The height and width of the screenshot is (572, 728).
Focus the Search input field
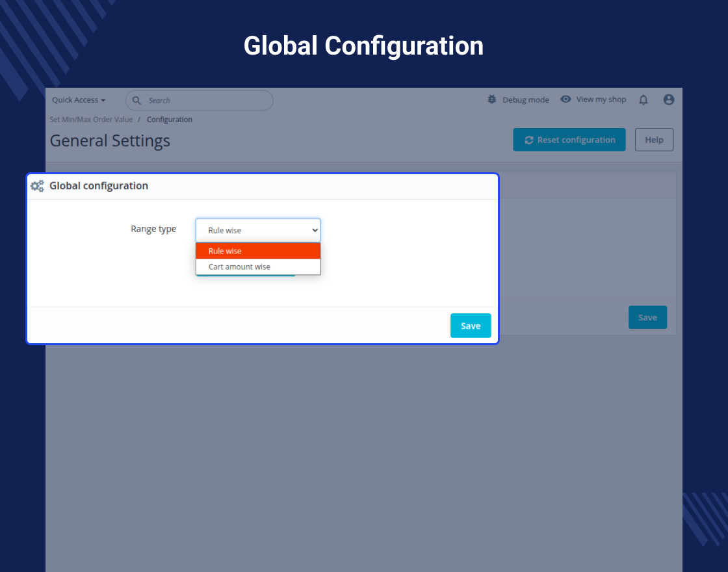pyautogui.click(x=199, y=100)
